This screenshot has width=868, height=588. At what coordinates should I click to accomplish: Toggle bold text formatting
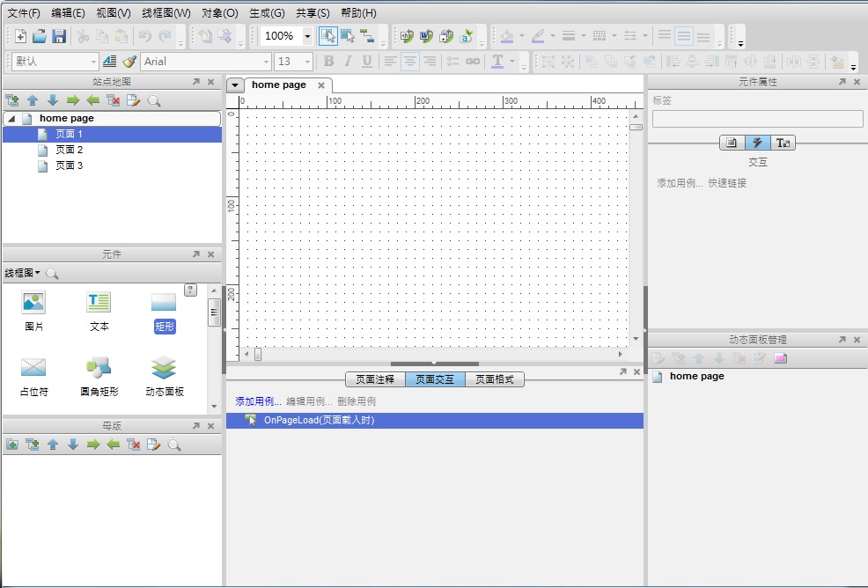pos(329,62)
